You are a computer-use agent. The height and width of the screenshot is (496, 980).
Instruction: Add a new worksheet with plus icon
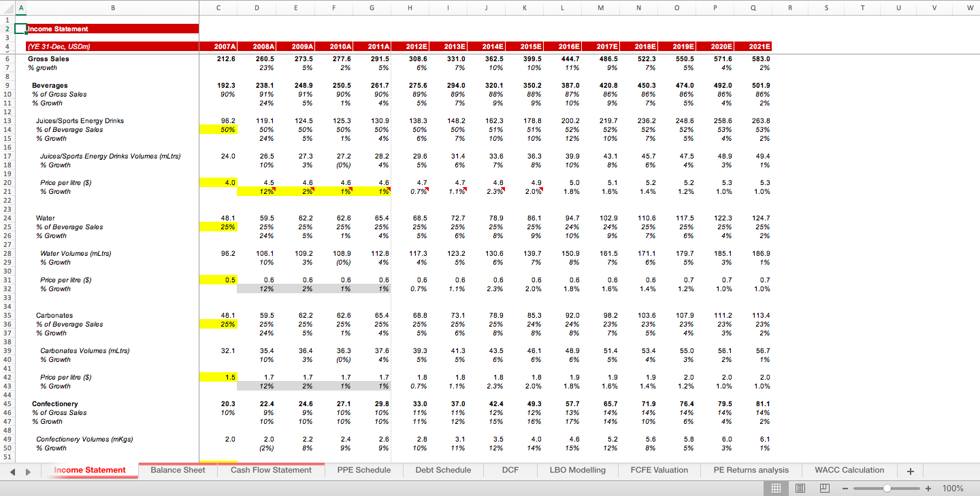click(910, 470)
